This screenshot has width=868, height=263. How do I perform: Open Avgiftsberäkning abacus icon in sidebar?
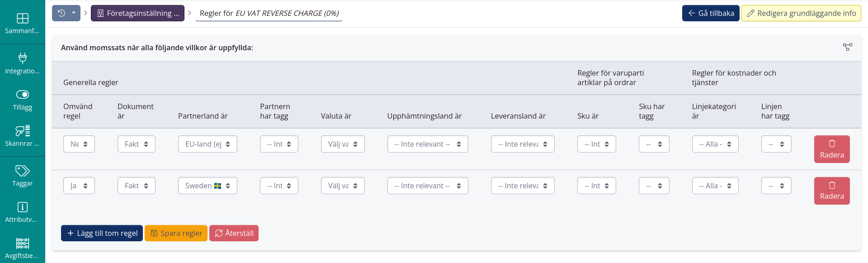(22, 248)
